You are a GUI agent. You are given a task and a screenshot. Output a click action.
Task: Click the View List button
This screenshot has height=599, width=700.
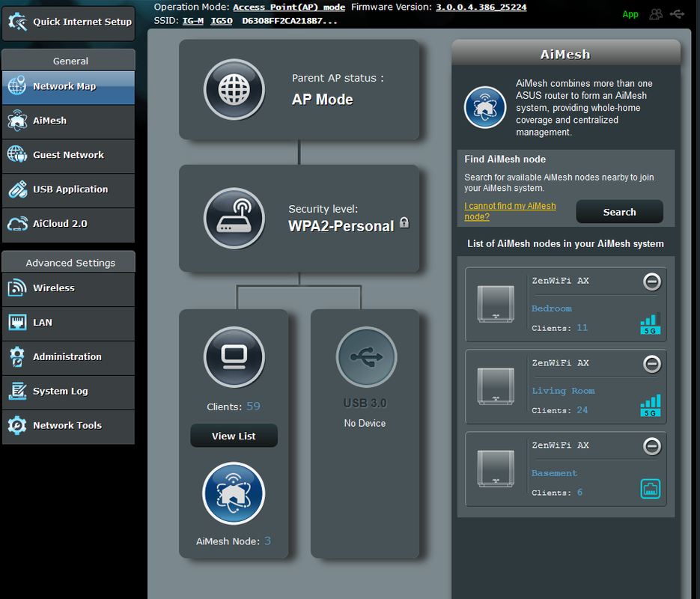pos(234,436)
